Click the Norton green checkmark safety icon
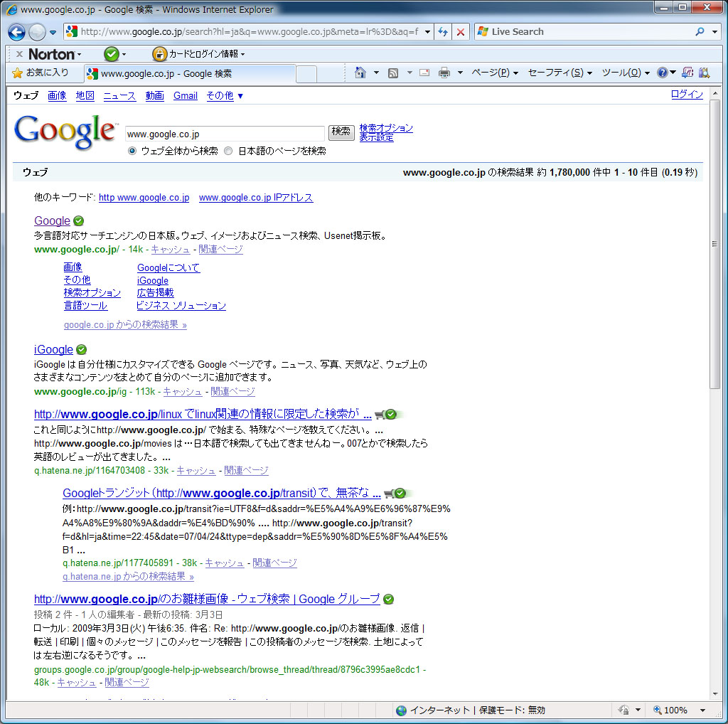This screenshot has height=724, width=728. 112,54
